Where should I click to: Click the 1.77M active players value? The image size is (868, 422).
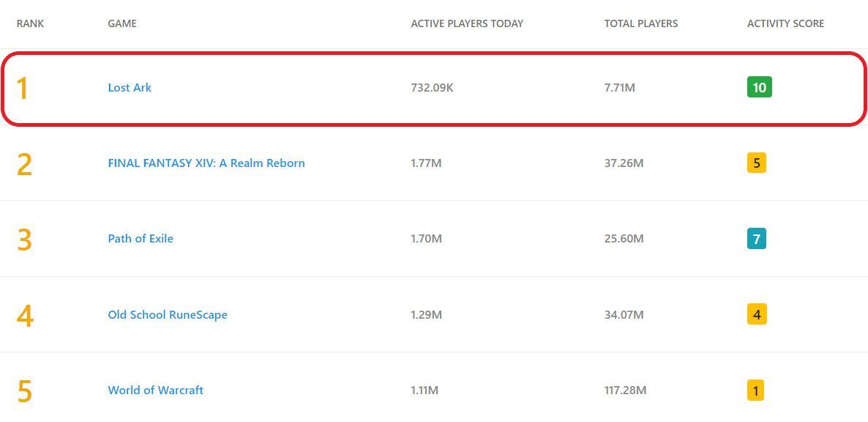tap(426, 163)
